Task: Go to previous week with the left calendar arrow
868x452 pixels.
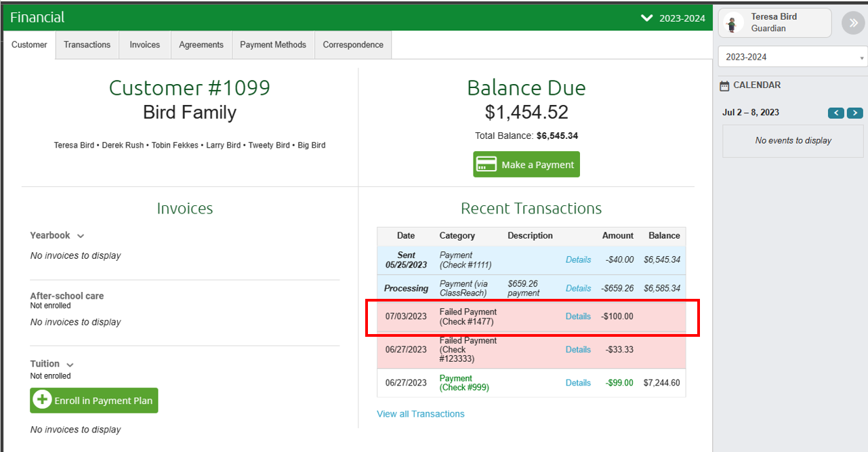Action: point(836,112)
